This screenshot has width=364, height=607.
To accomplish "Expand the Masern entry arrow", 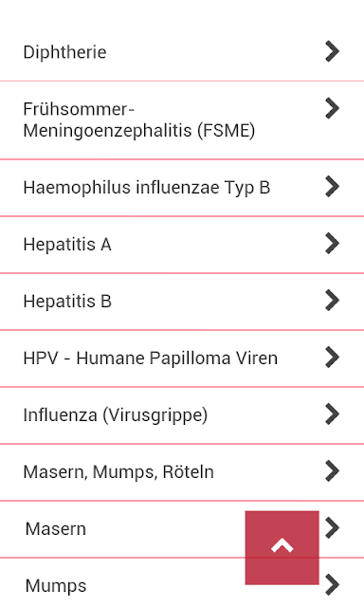I will (333, 527).
